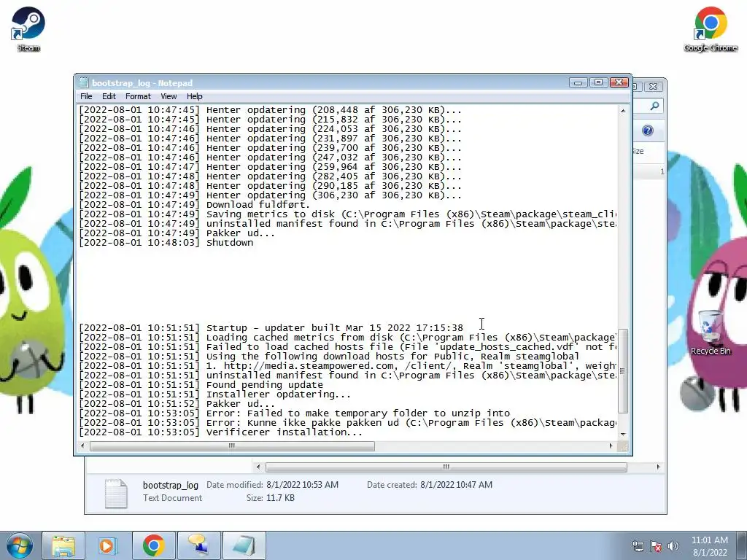Open the volume speaker icon in the tray
This screenshot has width=747, height=560.
(x=673, y=546)
